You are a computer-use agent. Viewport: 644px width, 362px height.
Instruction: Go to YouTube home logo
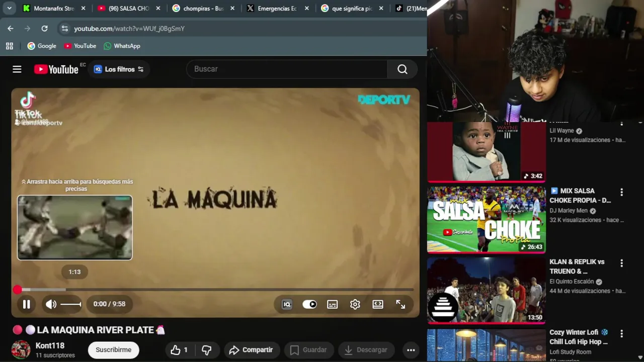coord(56,69)
